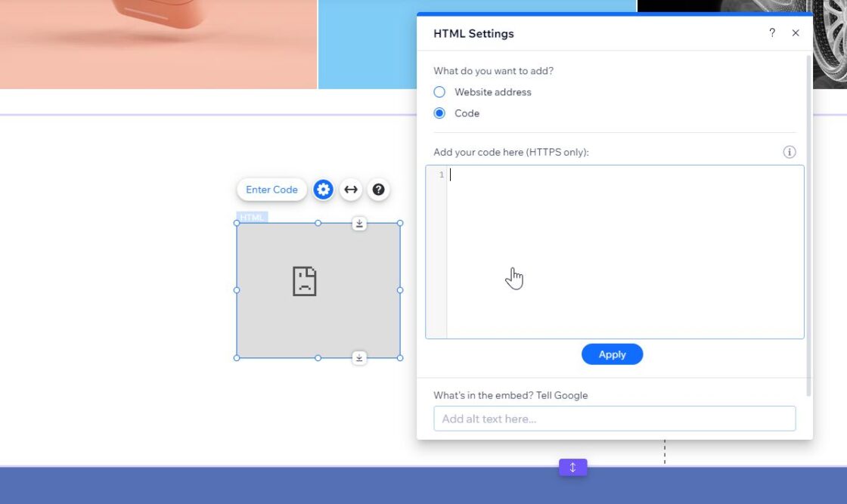Open help via the question mark icon in toolbar
This screenshot has height=504, width=847.
(378, 190)
